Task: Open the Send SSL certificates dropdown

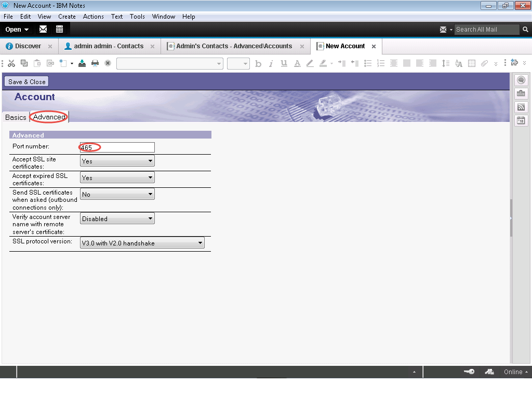Action: [x=117, y=195]
